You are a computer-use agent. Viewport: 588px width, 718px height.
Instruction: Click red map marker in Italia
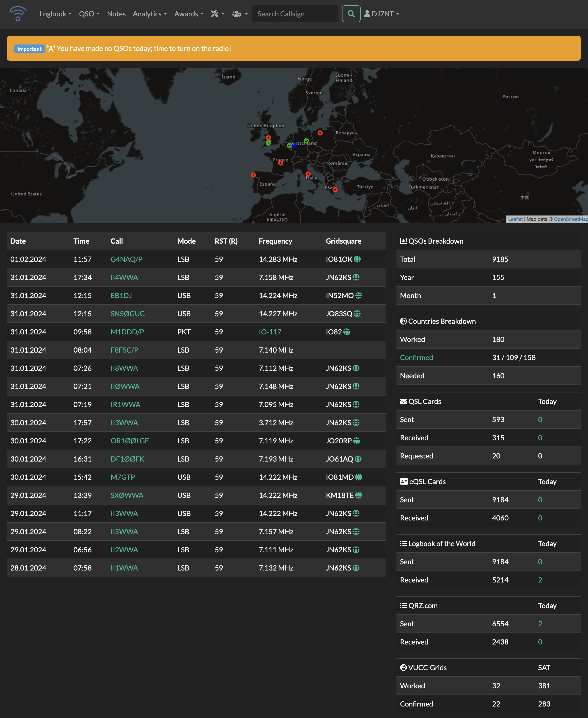click(x=308, y=174)
